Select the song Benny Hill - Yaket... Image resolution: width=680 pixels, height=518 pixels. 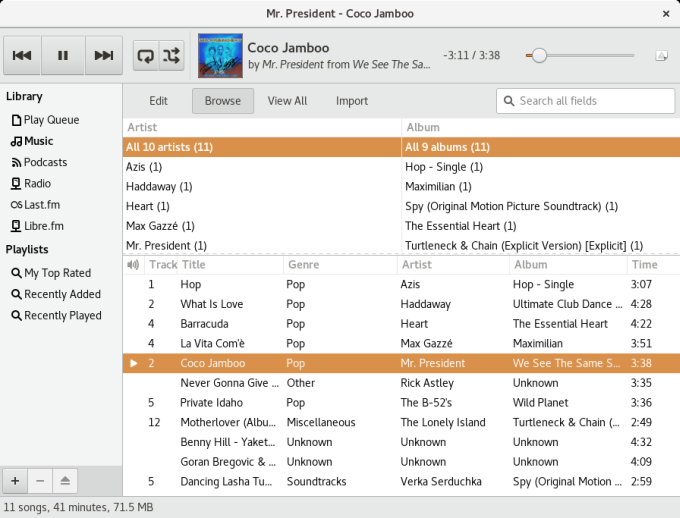point(402,442)
